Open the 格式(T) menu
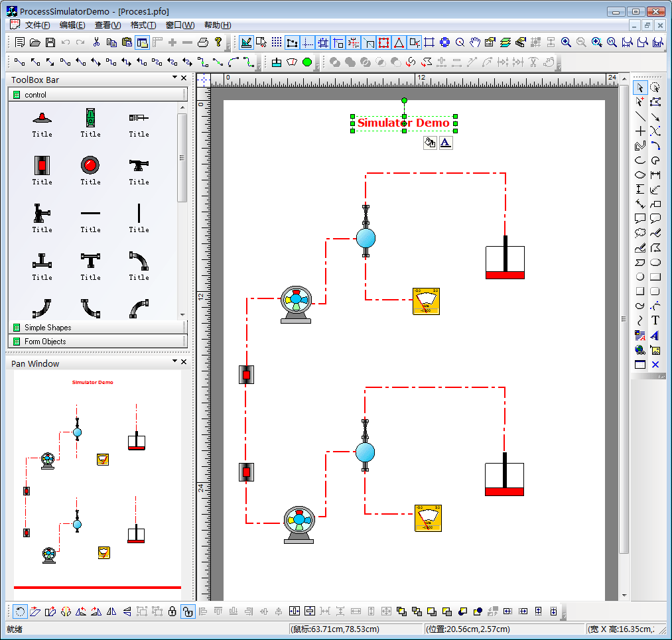672x640 pixels. (x=143, y=25)
